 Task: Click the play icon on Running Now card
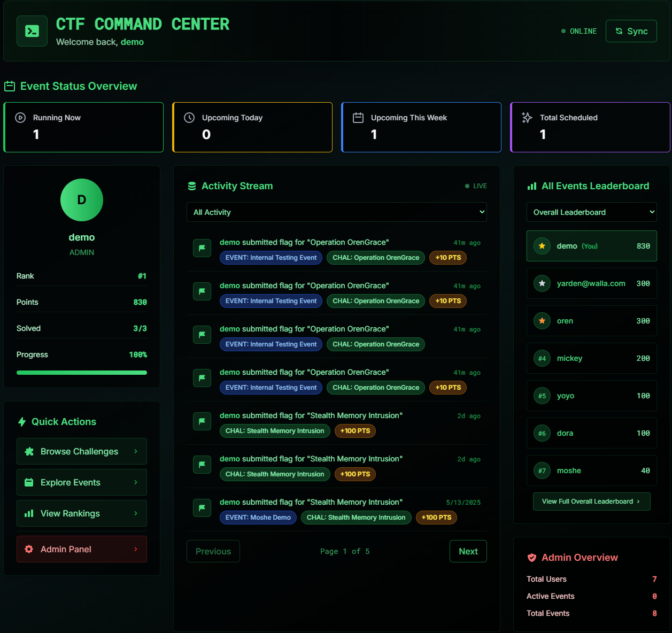20,118
